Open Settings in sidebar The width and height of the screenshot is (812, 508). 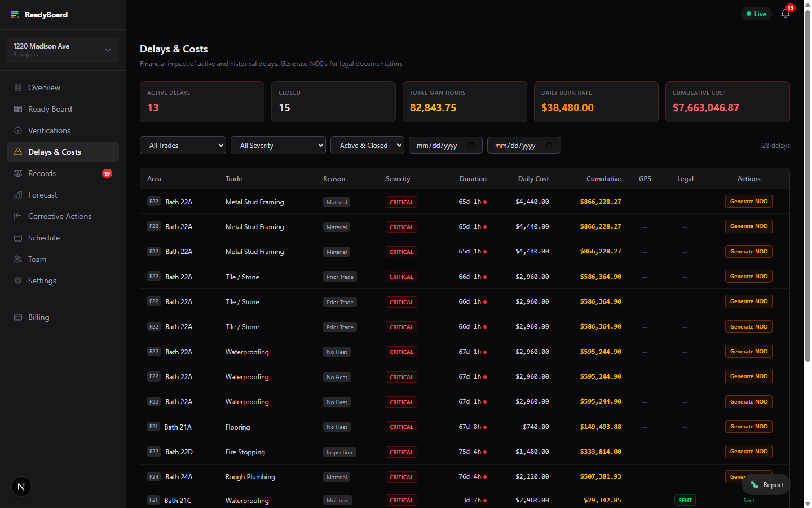click(x=63, y=281)
